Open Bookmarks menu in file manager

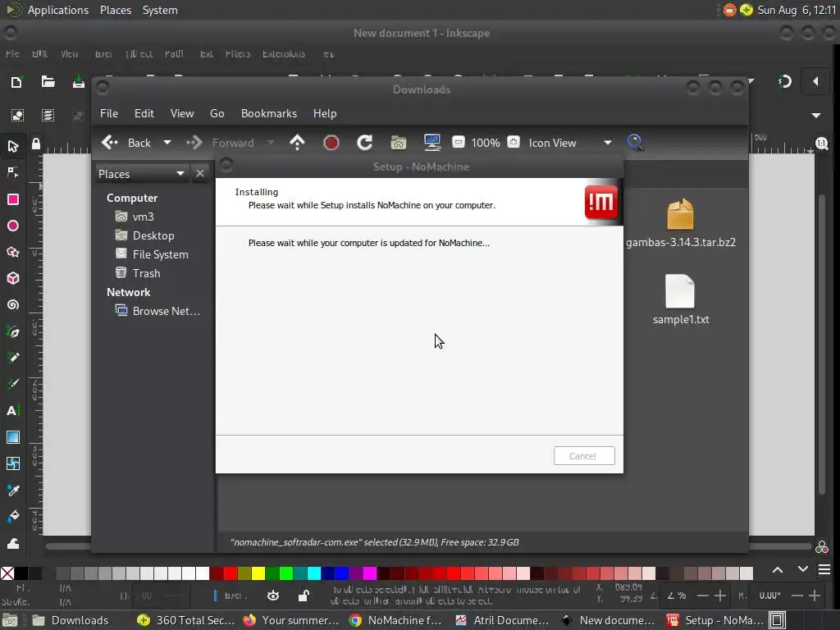coord(269,113)
